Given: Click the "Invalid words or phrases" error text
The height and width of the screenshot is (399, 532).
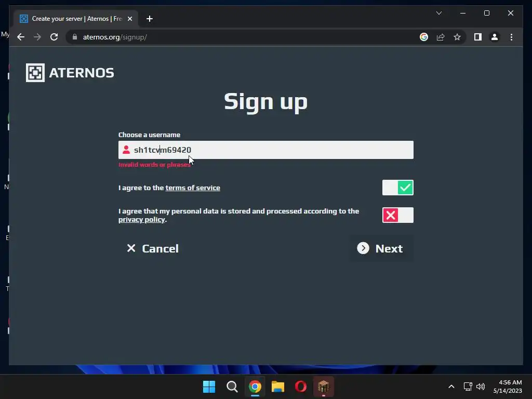Looking at the screenshot, I should (154, 165).
